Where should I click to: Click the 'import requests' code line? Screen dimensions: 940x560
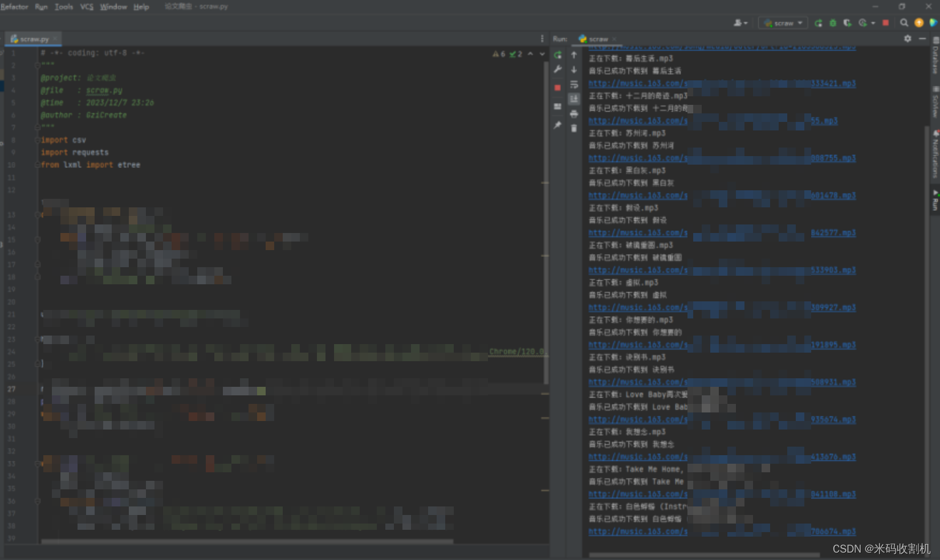click(75, 152)
